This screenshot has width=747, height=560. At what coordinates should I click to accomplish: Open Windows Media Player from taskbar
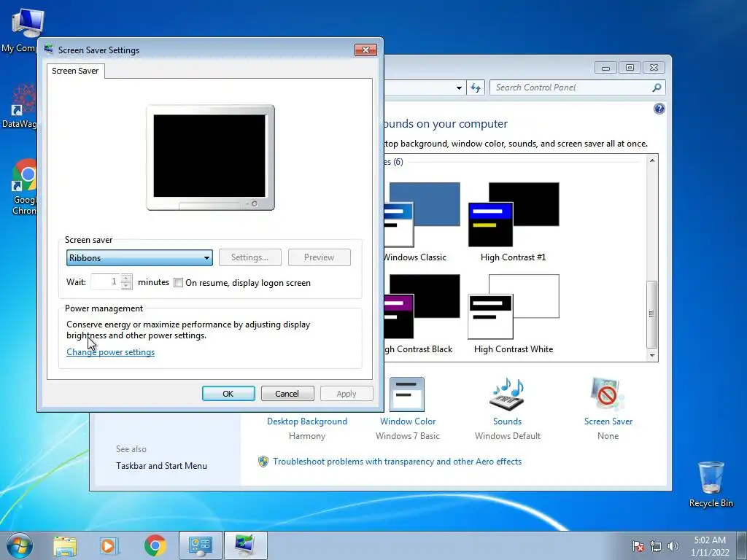pyautogui.click(x=109, y=546)
